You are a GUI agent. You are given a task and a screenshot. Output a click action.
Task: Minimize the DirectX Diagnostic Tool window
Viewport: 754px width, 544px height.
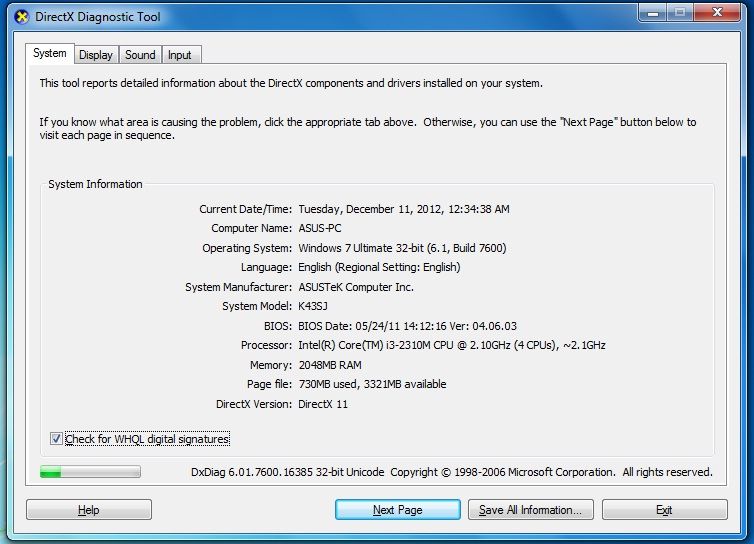click(653, 13)
